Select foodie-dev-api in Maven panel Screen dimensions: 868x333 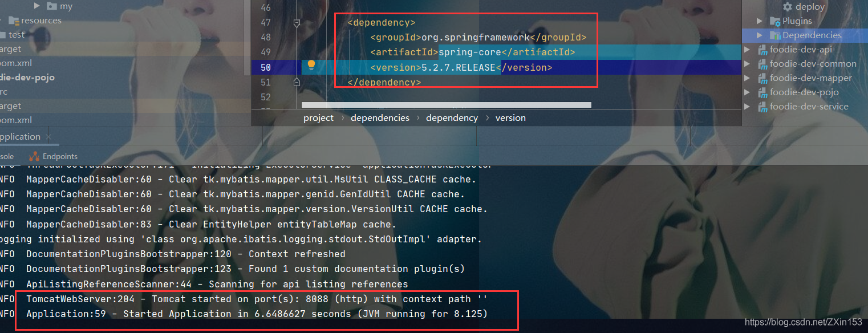tap(801, 50)
